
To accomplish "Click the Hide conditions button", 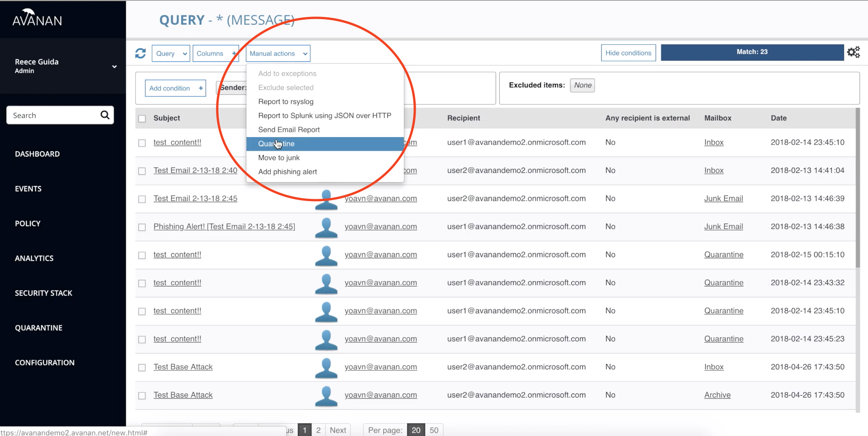I will pos(628,53).
